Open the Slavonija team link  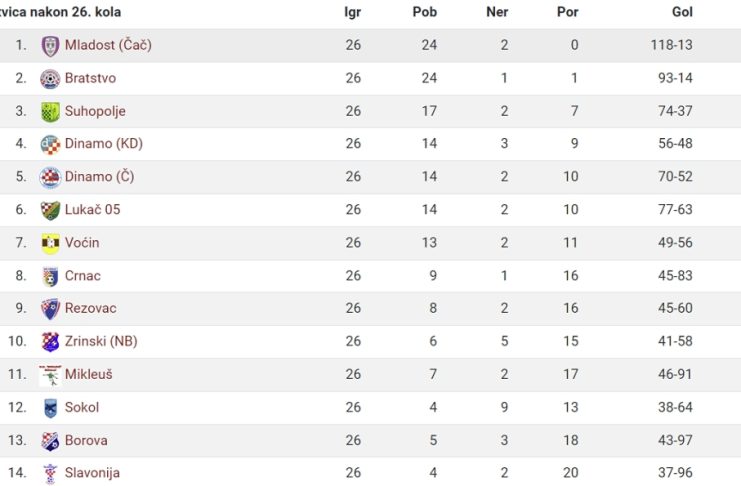pyautogui.click(x=92, y=473)
